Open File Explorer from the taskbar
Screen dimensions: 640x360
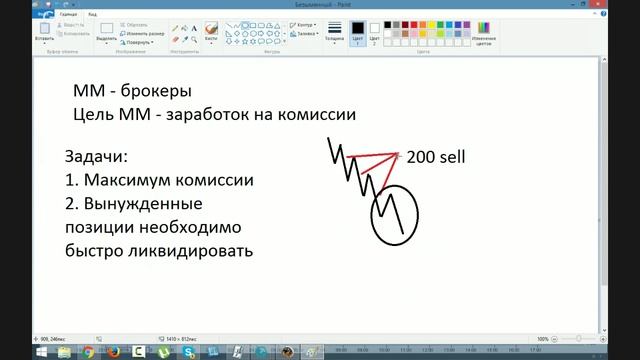(x=64, y=352)
